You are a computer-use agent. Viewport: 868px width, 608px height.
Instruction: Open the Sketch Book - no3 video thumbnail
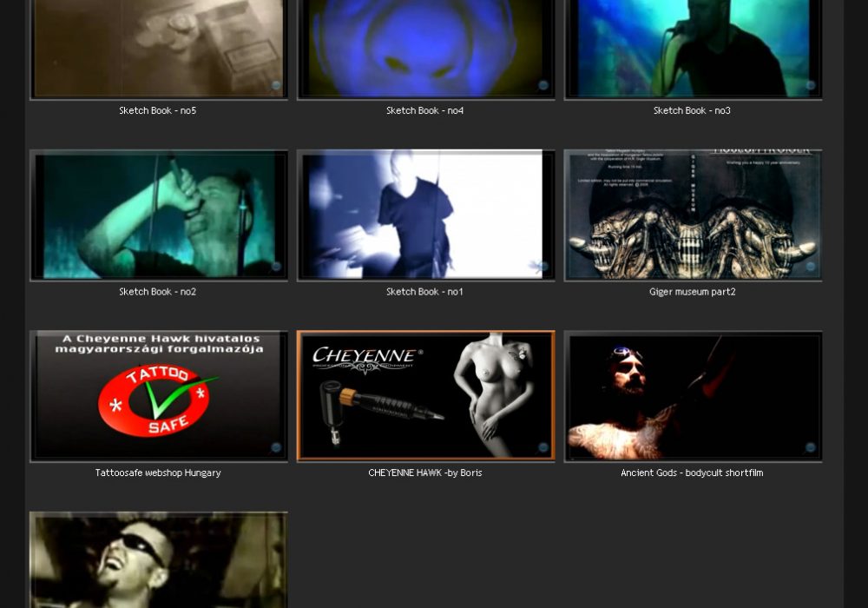point(693,50)
